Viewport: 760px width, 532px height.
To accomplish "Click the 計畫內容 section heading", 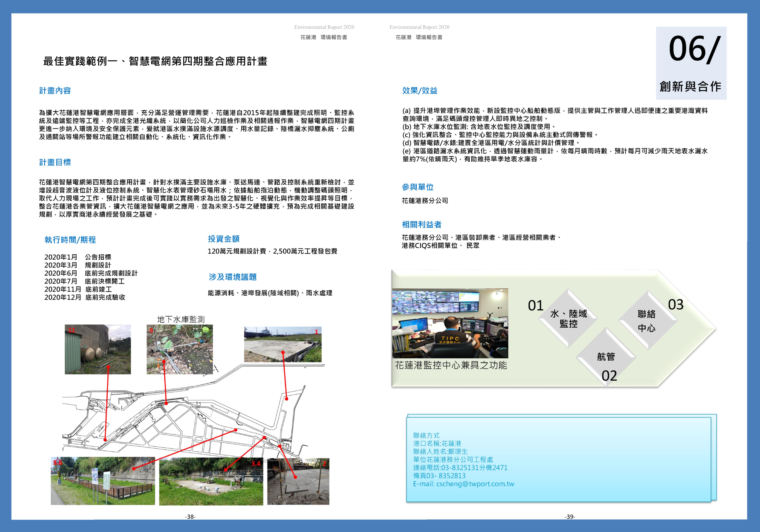I will [55, 90].
